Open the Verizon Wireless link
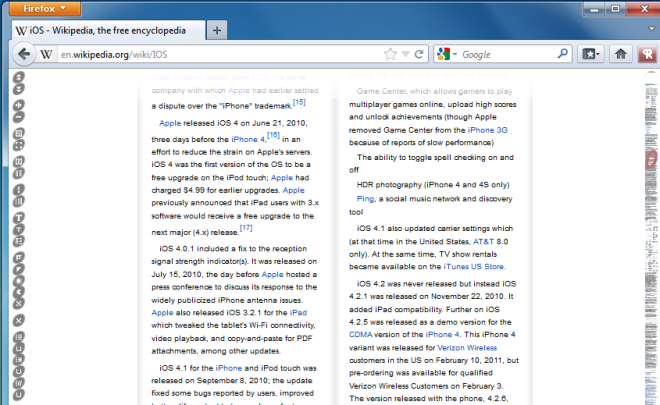The height and width of the screenshot is (405, 660). pos(467,348)
